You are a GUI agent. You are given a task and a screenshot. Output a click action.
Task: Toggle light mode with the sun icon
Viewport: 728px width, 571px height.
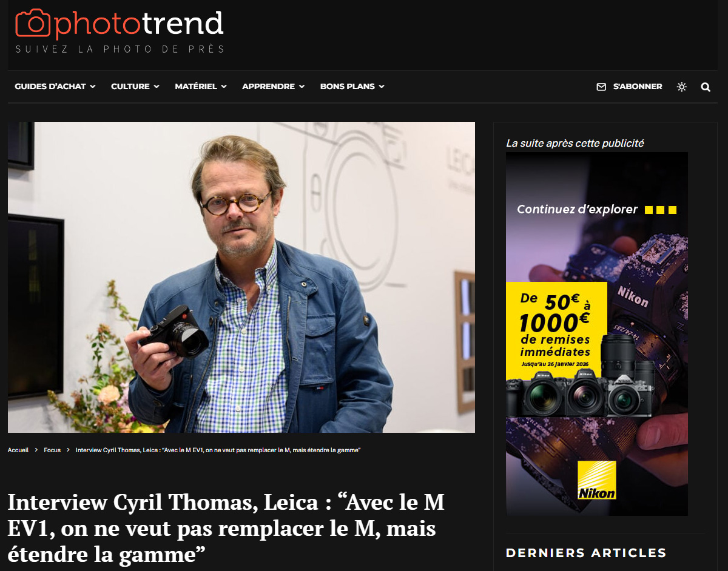[682, 87]
